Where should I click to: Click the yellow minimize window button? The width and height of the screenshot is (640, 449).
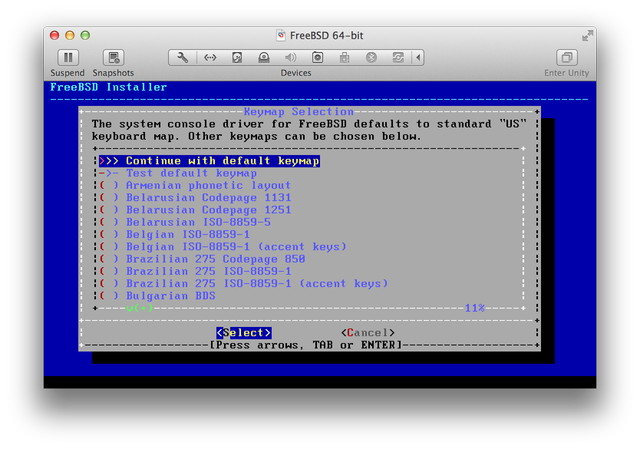pyautogui.click(x=70, y=36)
